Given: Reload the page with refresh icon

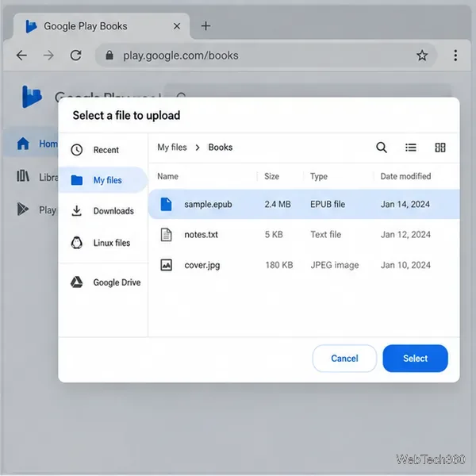Looking at the screenshot, I should click(75, 56).
